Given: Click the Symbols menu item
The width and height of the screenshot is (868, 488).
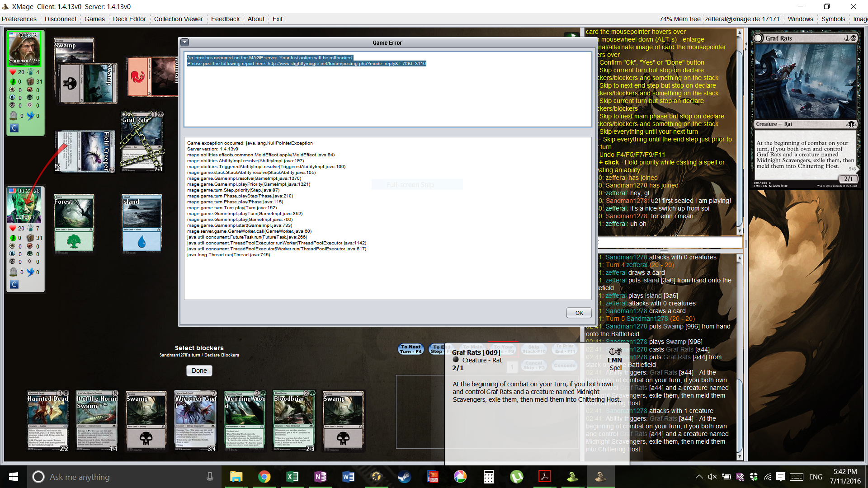Looking at the screenshot, I should tap(833, 19).
